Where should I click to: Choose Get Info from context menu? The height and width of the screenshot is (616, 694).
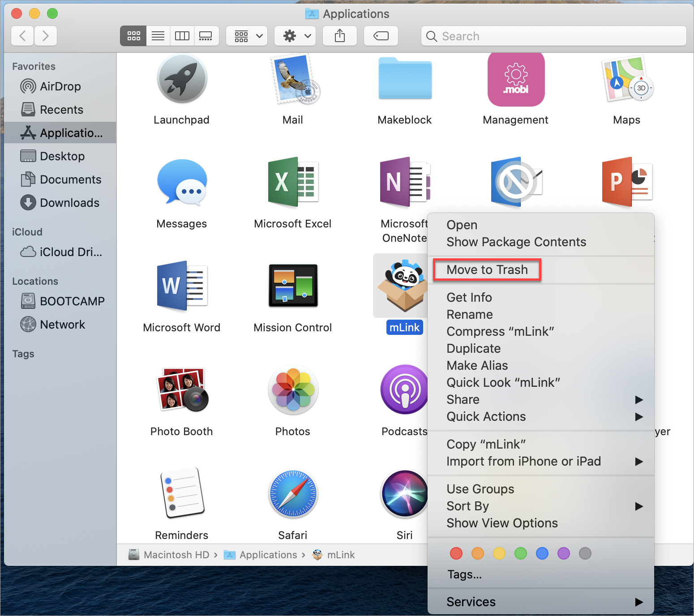coord(541,297)
